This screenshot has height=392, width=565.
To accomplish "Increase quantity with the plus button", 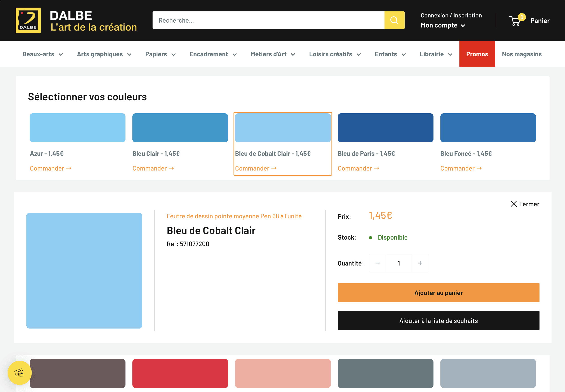I will (420, 263).
